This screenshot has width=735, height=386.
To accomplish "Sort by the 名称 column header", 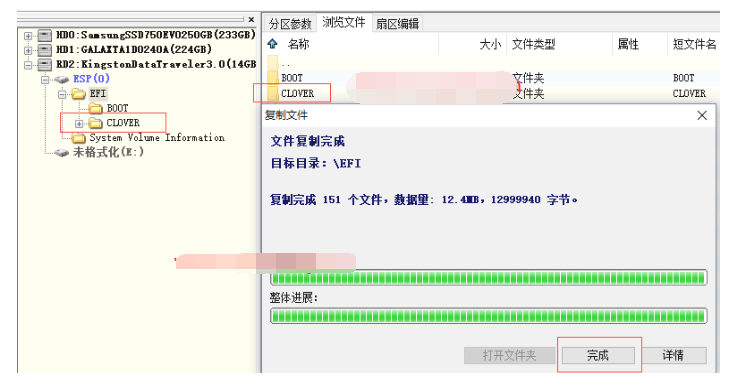I will click(298, 44).
